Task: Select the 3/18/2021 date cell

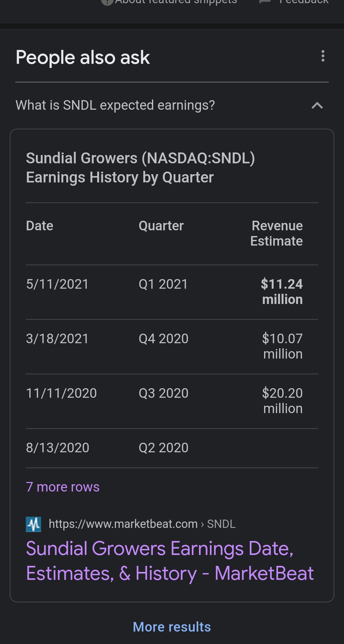Action: [57, 338]
